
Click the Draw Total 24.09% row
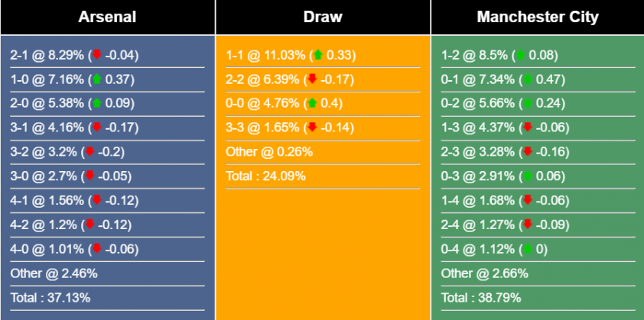pyautogui.click(x=265, y=176)
